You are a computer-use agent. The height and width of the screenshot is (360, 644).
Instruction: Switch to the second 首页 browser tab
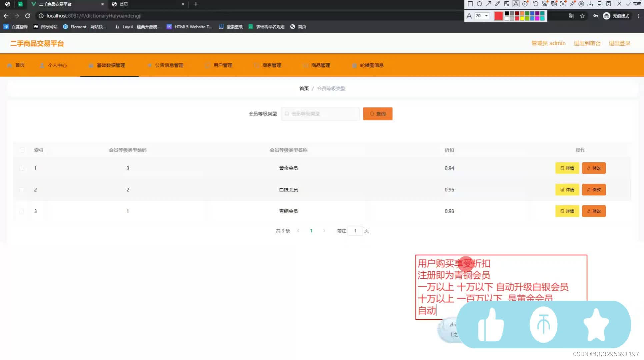coord(148,4)
